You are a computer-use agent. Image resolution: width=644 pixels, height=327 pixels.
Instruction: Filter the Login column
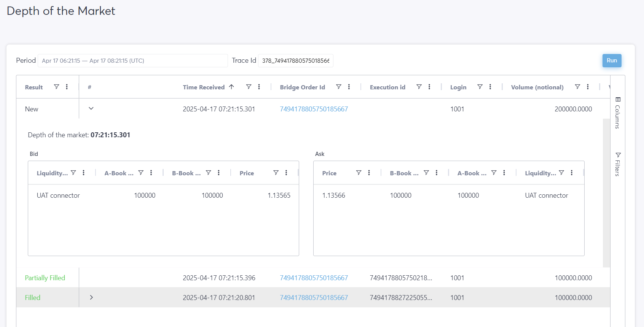click(x=480, y=87)
